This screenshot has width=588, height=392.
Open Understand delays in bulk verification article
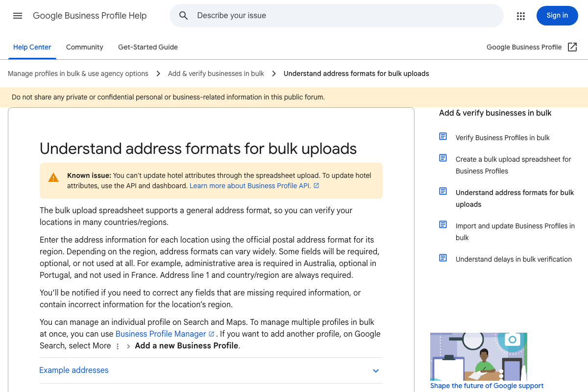click(x=514, y=259)
